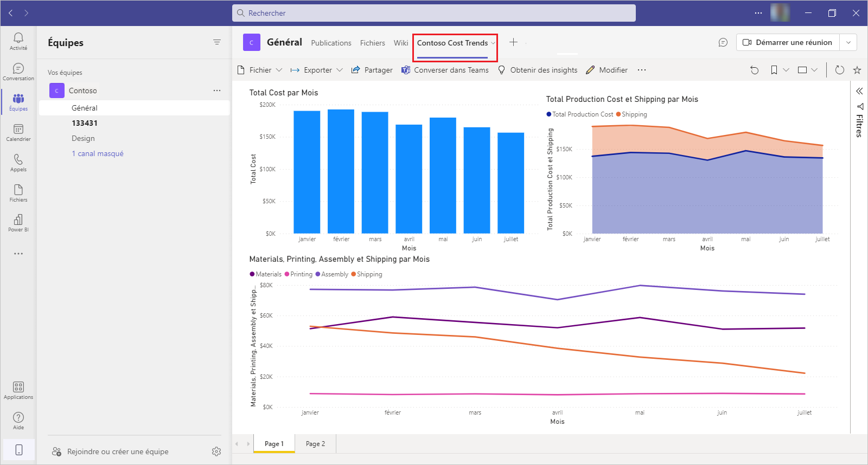The height and width of the screenshot is (465, 868).
Task: Click Obtenir des insights
Action: click(x=538, y=70)
